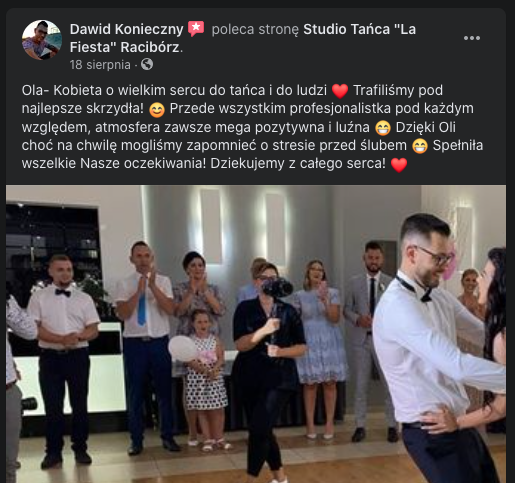The width and height of the screenshot is (515, 483).
Task: Click the red heart emoji after "do ludzi"
Action: tap(340, 91)
